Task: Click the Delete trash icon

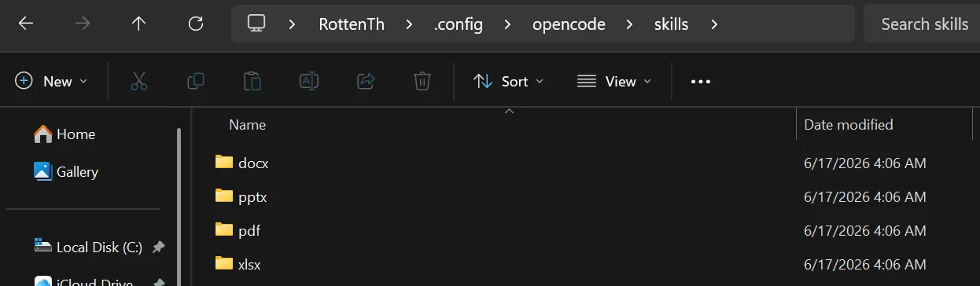Action: 422,81
